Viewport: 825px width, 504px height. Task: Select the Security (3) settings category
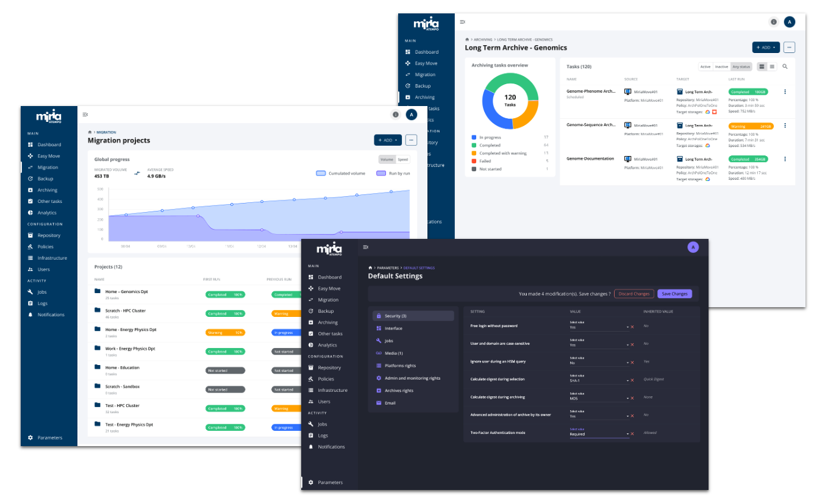413,316
